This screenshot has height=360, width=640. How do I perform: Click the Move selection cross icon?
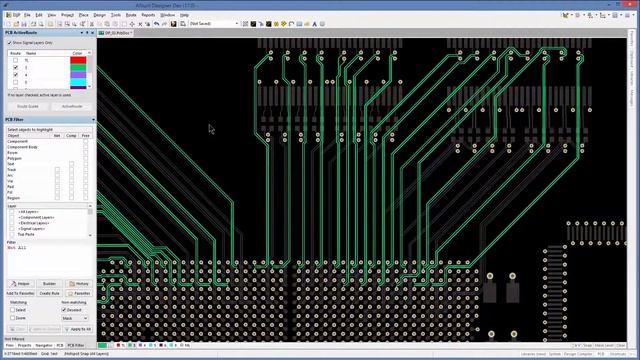click(x=132, y=24)
